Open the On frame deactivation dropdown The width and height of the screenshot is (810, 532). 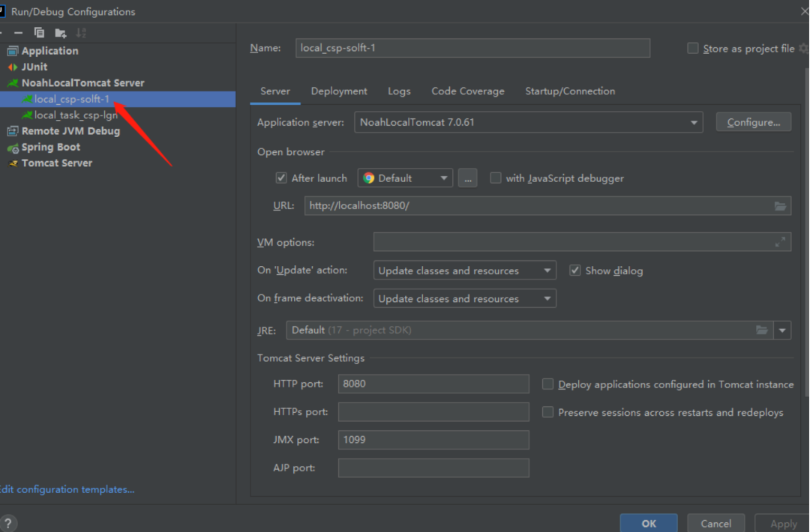pyautogui.click(x=464, y=298)
